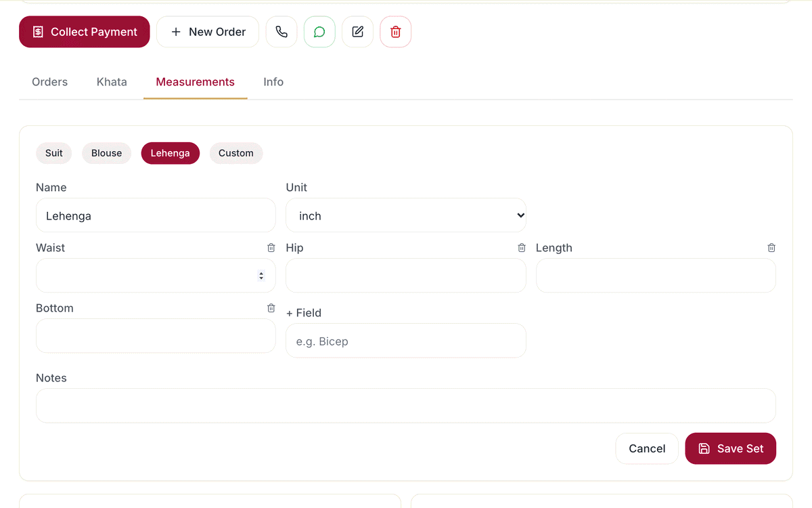Start a New Order
Screen dimensions: 812x508
click(x=208, y=32)
